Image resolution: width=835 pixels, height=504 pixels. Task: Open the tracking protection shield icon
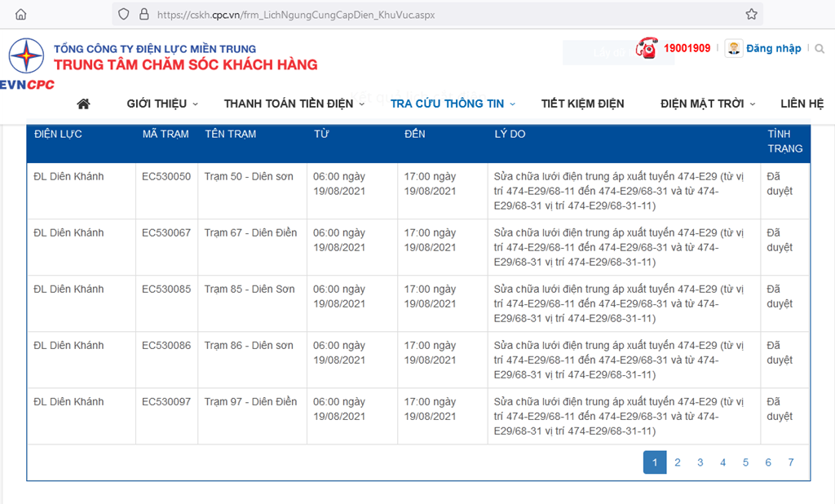tap(124, 14)
